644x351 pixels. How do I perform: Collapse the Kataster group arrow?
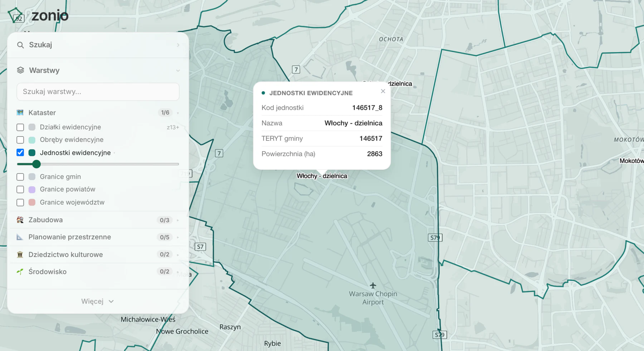pos(178,113)
